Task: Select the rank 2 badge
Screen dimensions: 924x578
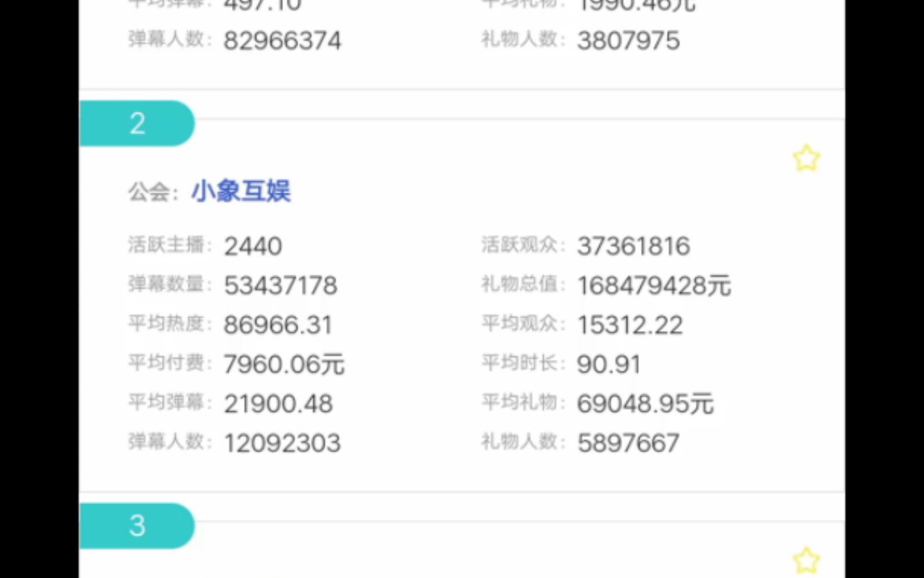Action: pyautogui.click(x=137, y=123)
